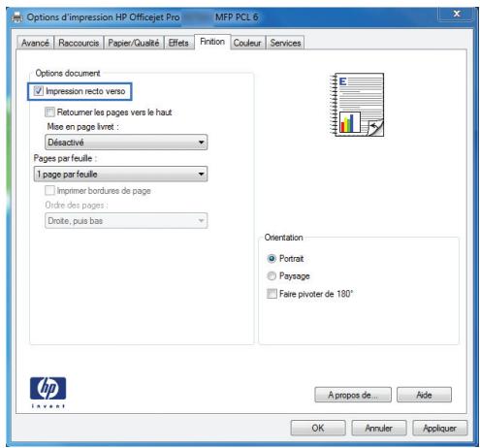
Task: Enable Retourner les pages vers le haut
Action: coord(49,112)
